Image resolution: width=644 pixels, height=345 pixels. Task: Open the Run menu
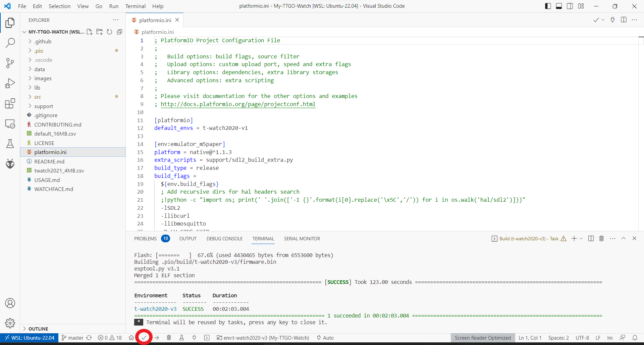114,6
